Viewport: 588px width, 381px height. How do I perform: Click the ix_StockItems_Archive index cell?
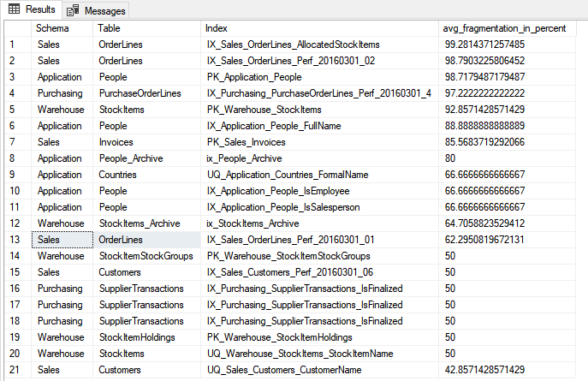point(319,223)
